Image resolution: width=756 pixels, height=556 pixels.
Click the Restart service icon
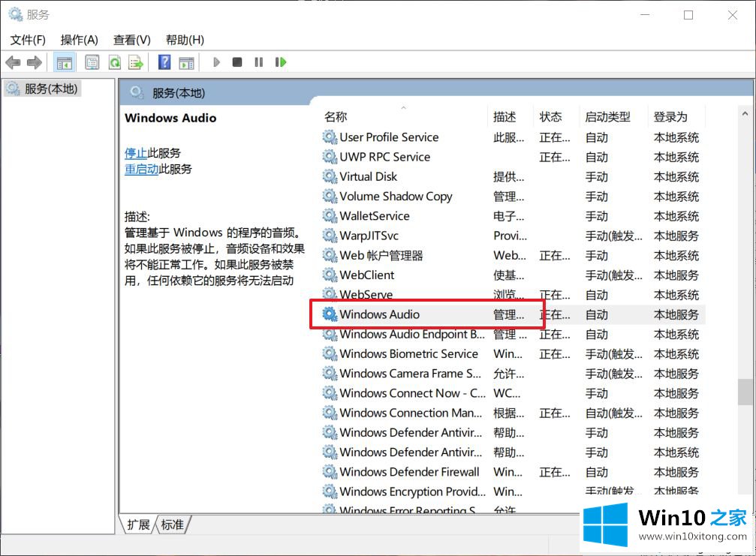click(281, 62)
